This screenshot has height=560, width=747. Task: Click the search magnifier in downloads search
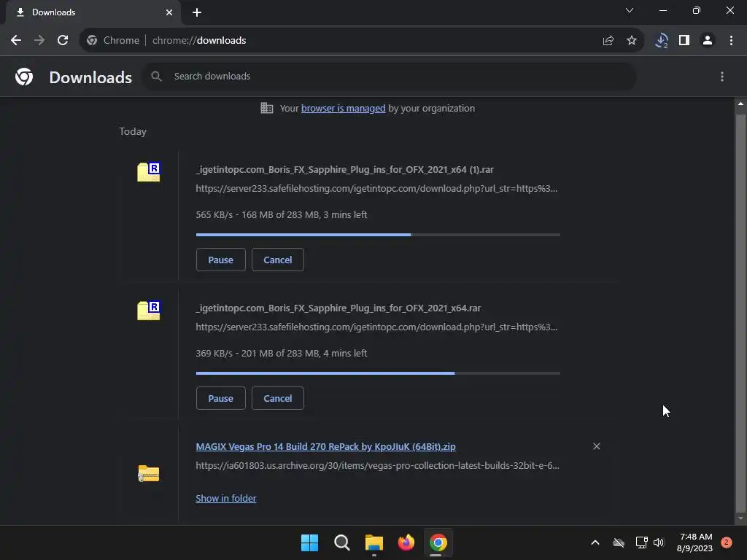point(156,76)
